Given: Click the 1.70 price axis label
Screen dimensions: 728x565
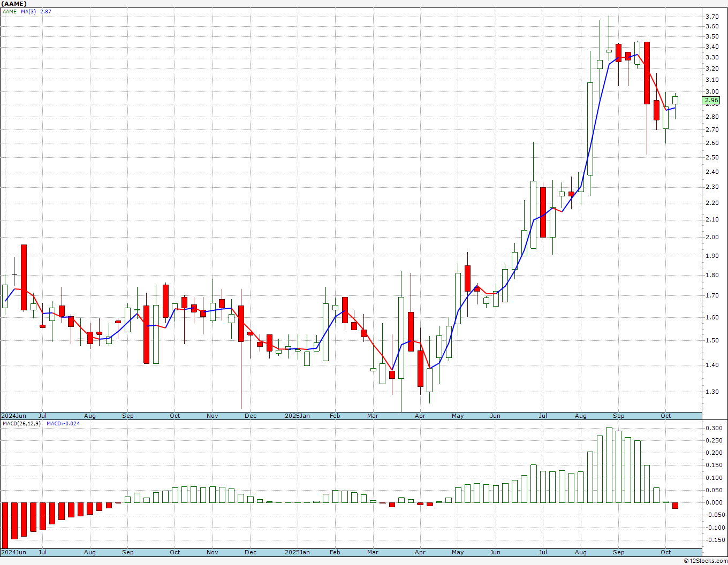Looking at the screenshot, I should pyautogui.click(x=712, y=296).
